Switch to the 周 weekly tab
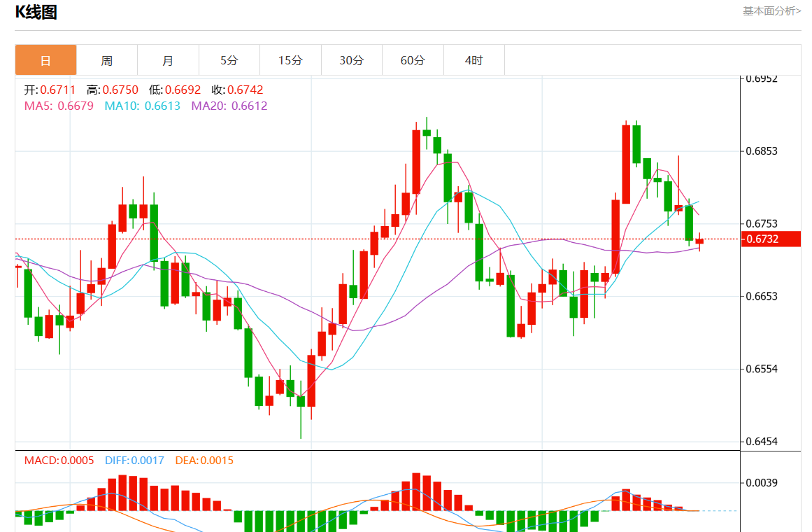The height and width of the screenshot is (532, 812). (107, 60)
